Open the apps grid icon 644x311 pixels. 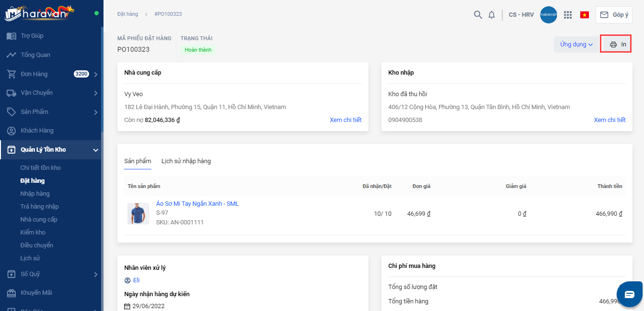tap(568, 15)
